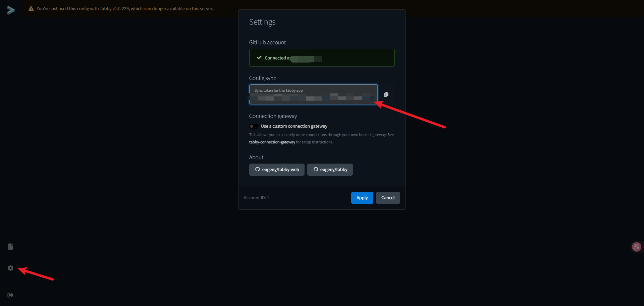Image resolution: width=644 pixels, height=306 pixels.
Task: Cancel the Settings dialog
Action: pos(388,198)
